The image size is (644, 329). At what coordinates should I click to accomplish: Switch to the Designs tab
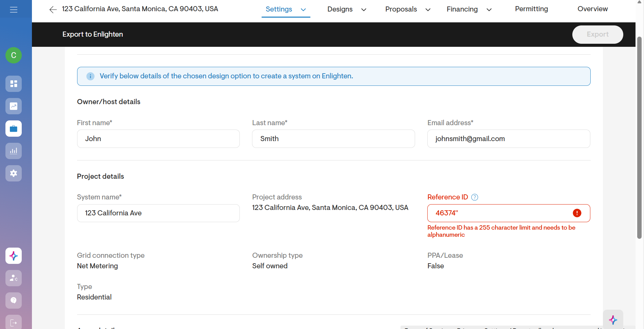tap(340, 9)
